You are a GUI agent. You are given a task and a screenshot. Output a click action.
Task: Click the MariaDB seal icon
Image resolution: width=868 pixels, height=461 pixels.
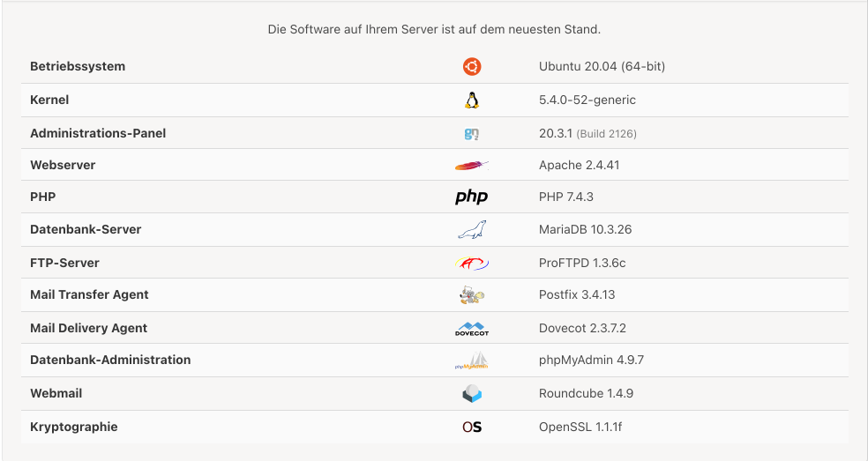[472, 229]
